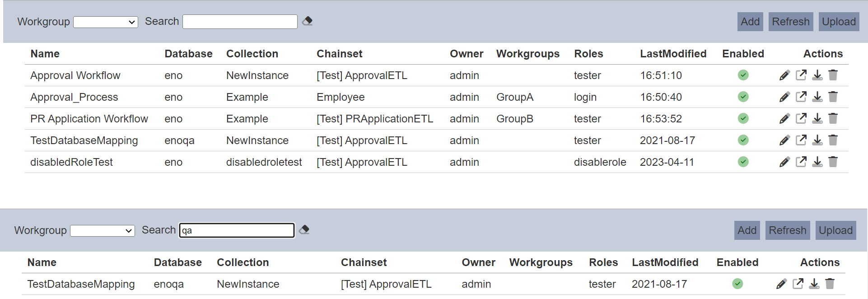Delete the disabledRoleTest entry
Viewport: 868px width, 299px height.
click(x=833, y=162)
